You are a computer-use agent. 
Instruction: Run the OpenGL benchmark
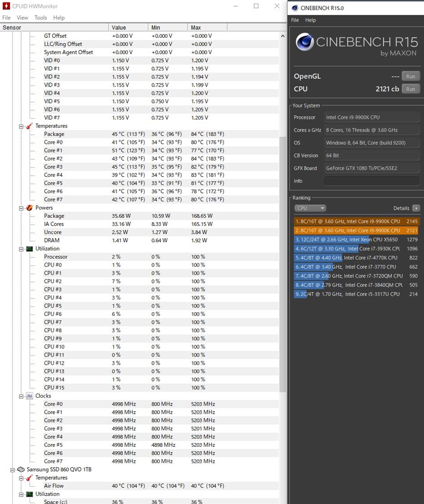(411, 76)
